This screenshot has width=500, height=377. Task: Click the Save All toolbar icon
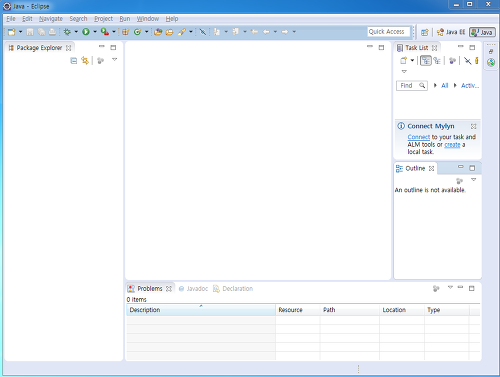tap(41, 32)
